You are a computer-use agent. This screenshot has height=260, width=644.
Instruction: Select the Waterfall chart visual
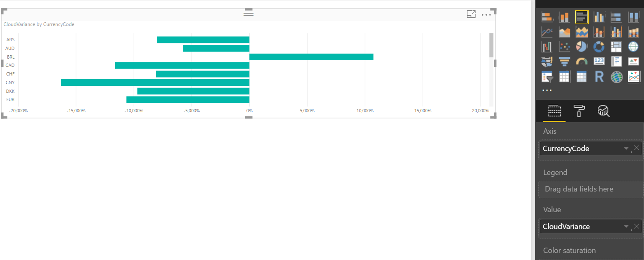pyautogui.click(x=547, y=47)
